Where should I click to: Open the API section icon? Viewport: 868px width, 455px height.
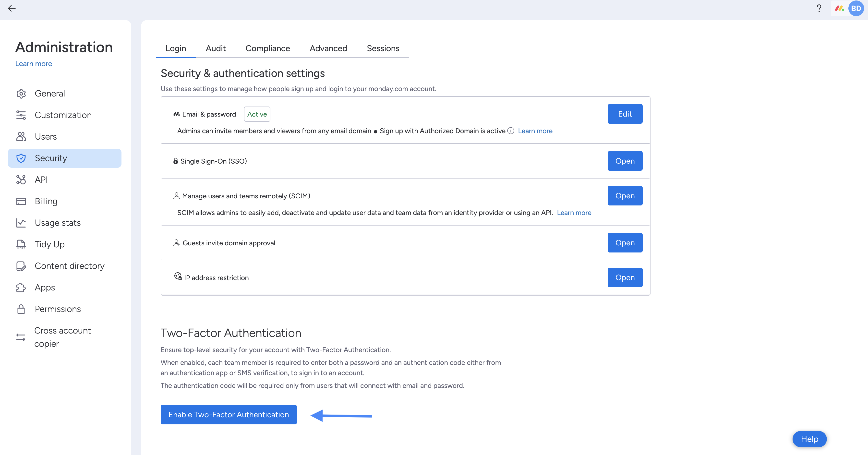(x=21, y=180)
